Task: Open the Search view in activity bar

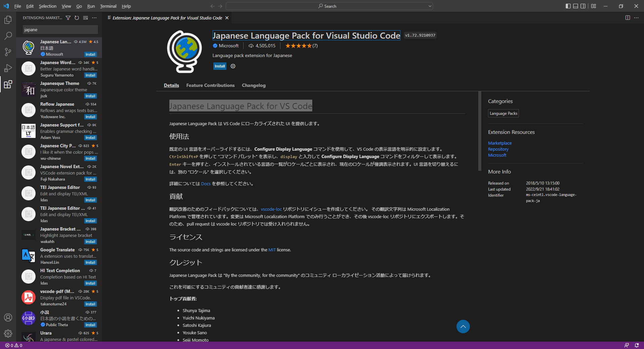Action: (x=8, y=36)
